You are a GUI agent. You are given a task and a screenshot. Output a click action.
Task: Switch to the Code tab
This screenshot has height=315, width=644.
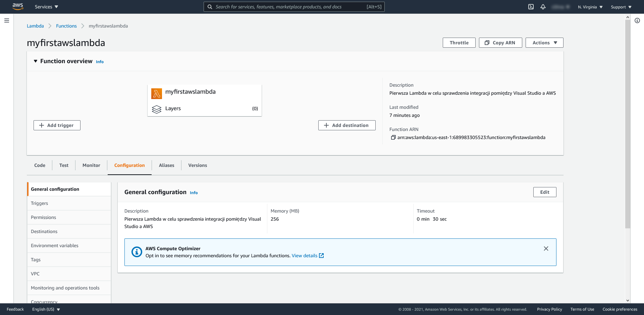pyautogui.click(x=40, y=165)
